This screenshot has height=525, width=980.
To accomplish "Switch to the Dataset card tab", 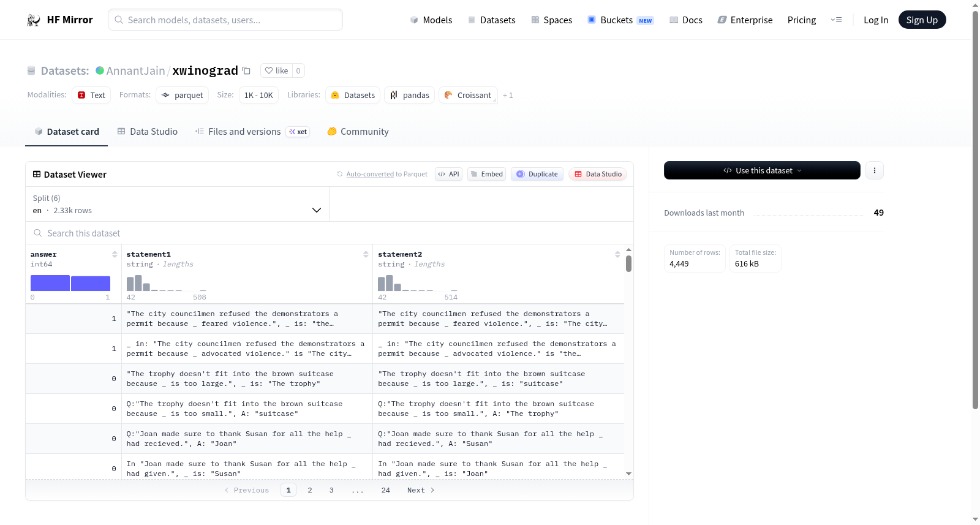I will tap(67, 132).
